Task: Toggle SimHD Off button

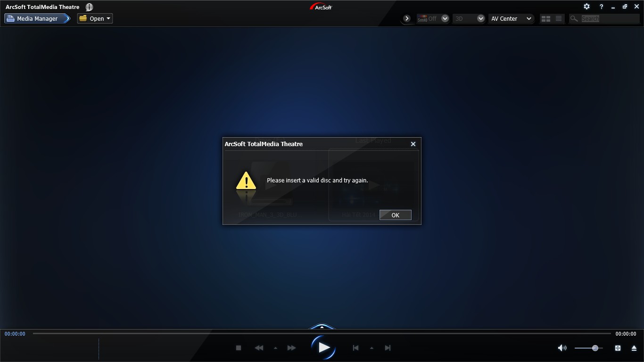Action: click(x=428, y=18)
